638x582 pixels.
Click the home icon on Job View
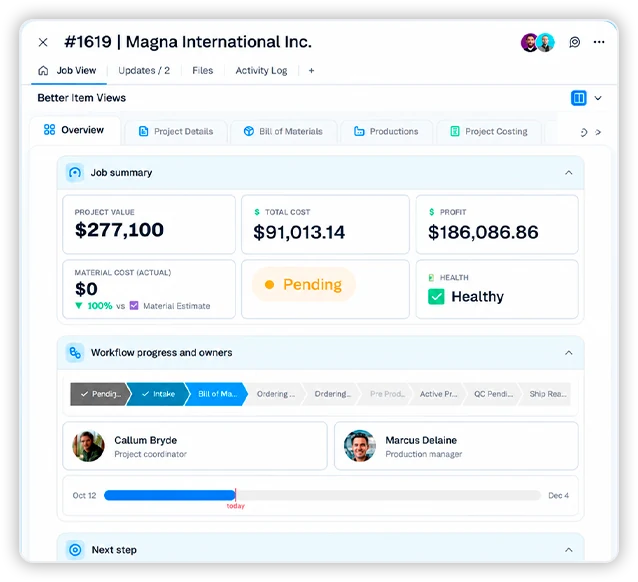(x=43, y=70)
